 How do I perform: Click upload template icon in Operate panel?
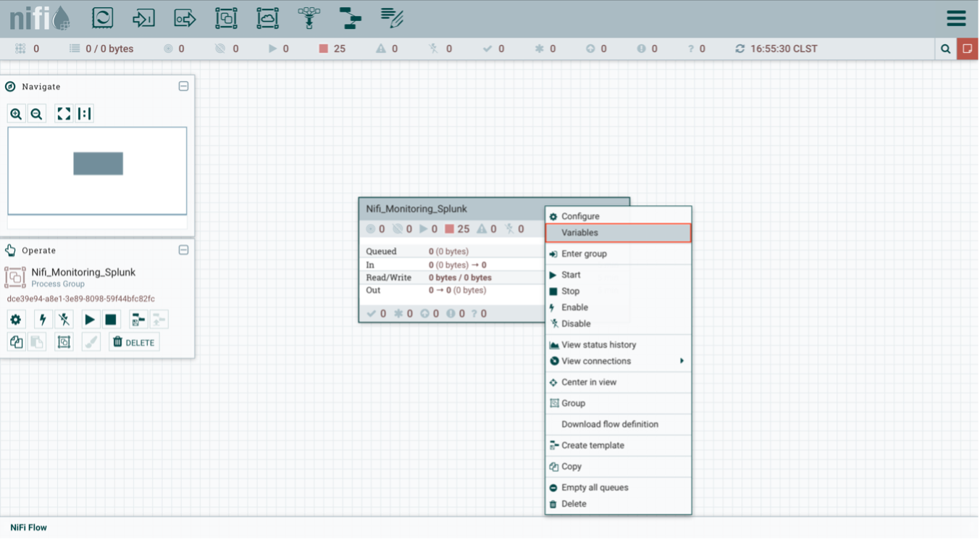(x=159, y=320)
